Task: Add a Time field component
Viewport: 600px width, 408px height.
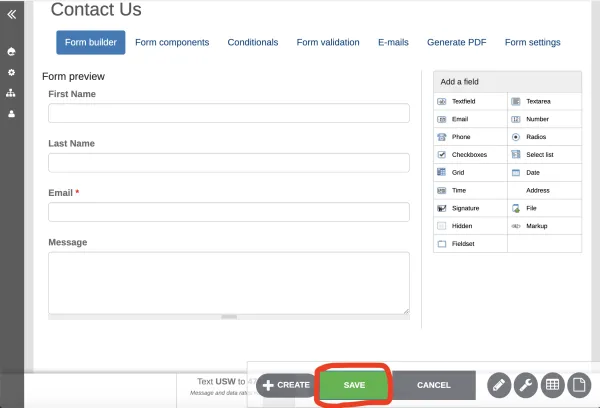Action: 470,190
